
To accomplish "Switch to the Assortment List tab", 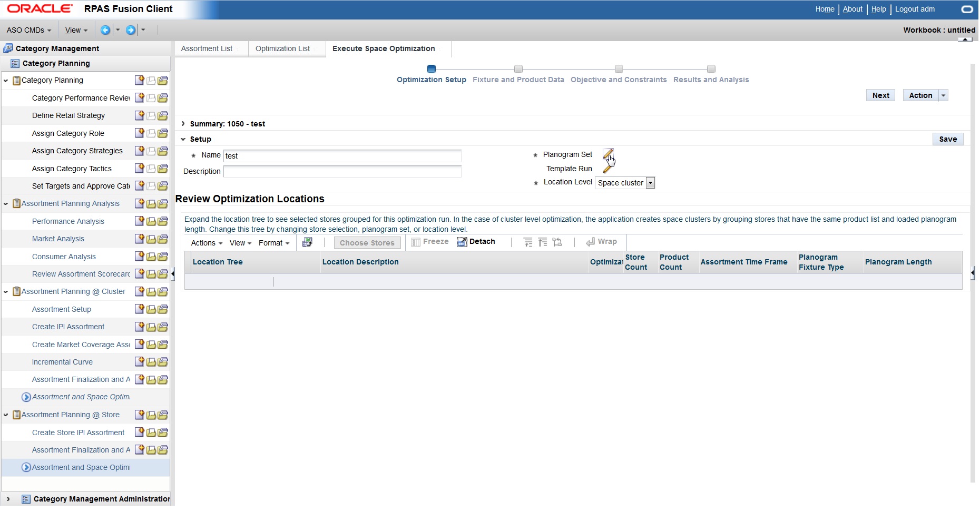I will pyautogui.click(x=206, y=48).
